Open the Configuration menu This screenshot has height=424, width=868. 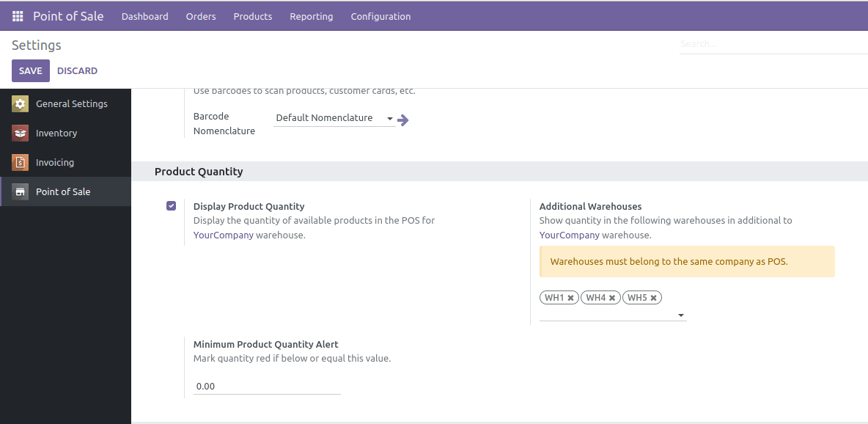coord(380,16)
